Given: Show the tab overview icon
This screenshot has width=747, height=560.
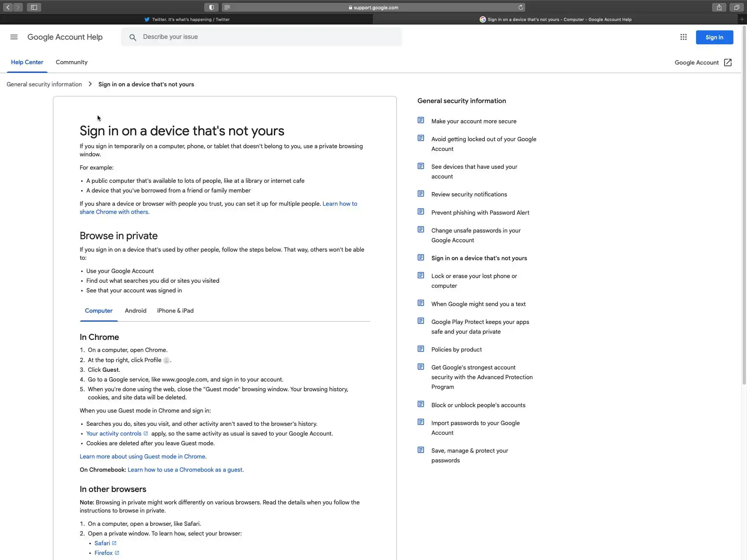Looking at the screenshot, I should point(736,7).
